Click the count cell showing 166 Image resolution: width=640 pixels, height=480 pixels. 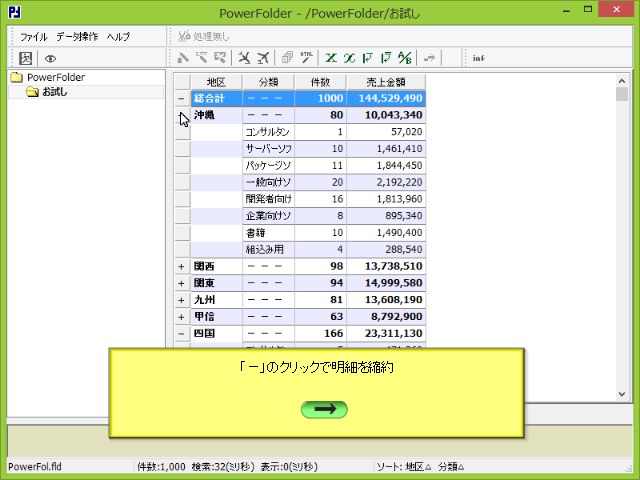(320, 333)
